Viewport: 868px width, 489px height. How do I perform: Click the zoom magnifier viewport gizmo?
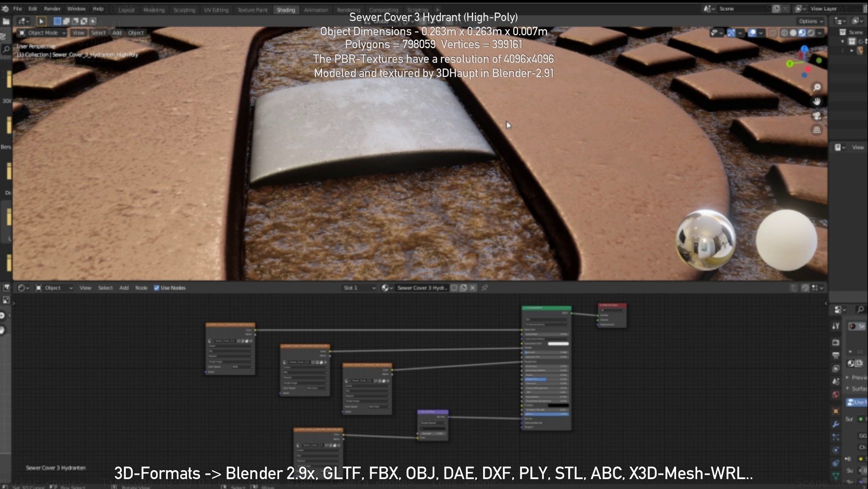(x=817, y=88)
